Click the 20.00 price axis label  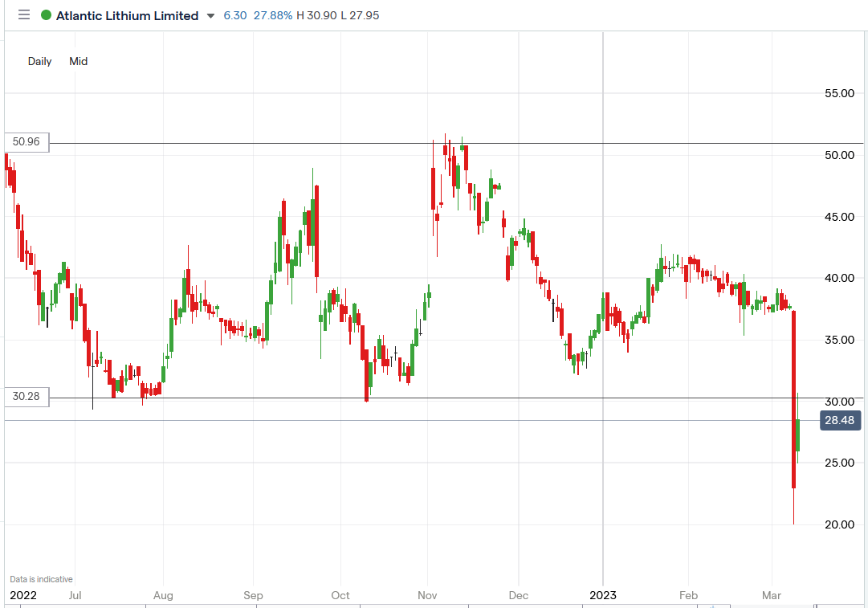click(x=839, y=524)
